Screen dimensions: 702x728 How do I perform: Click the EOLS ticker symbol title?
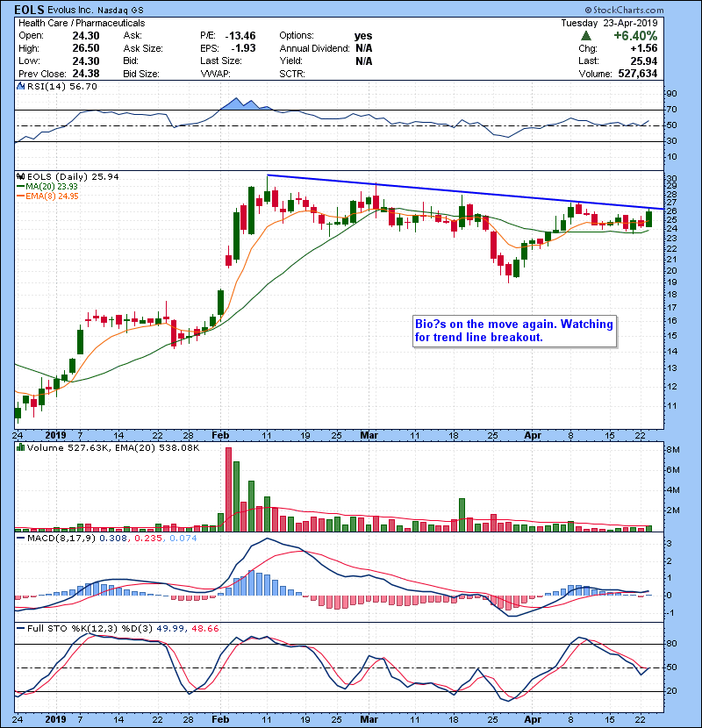(30, 10)
